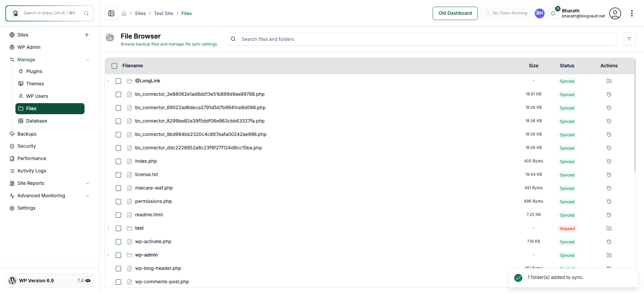Collapse the Manage menu section
The image size is (644, 293).
88,60
